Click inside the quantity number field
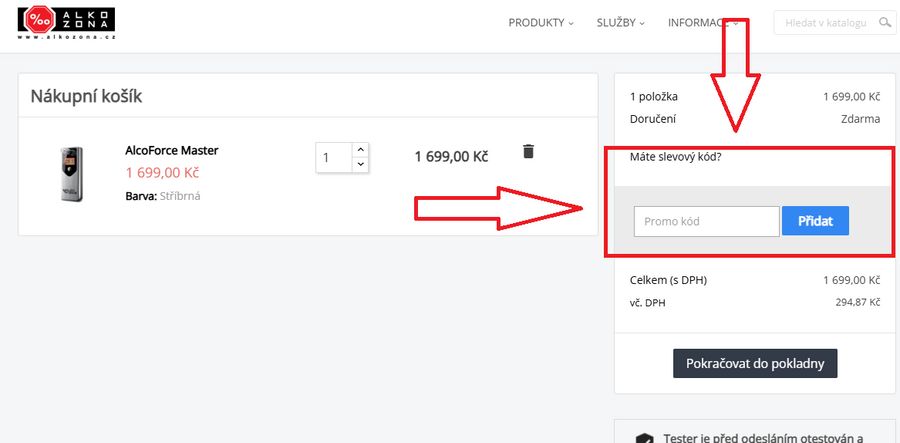 pos(333,157)
